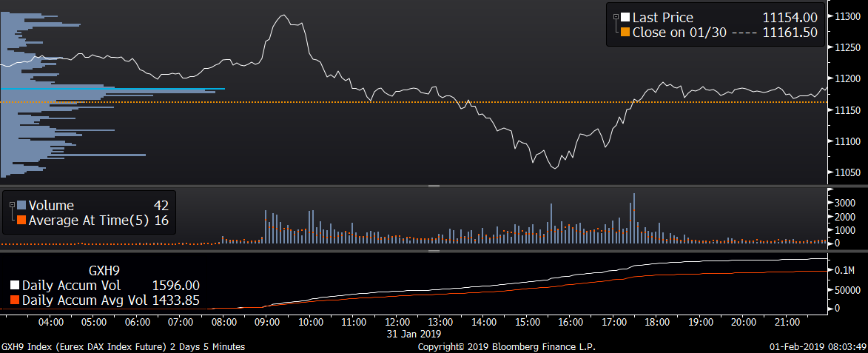Click the 2000 volume axis label
Image resolution: width=868 pixels, height=353 pixels.
[x=845, y=216]
